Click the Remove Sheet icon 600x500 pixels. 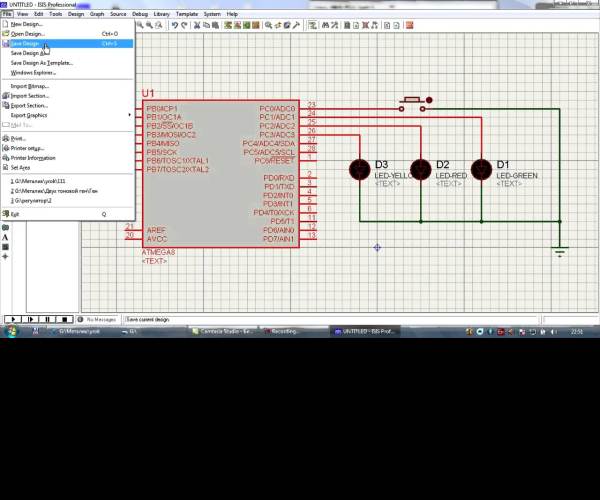coord(365,25)
